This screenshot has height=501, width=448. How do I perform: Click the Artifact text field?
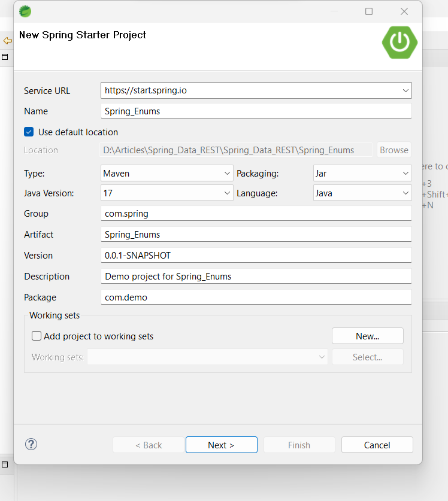click(x=256, y=235)
